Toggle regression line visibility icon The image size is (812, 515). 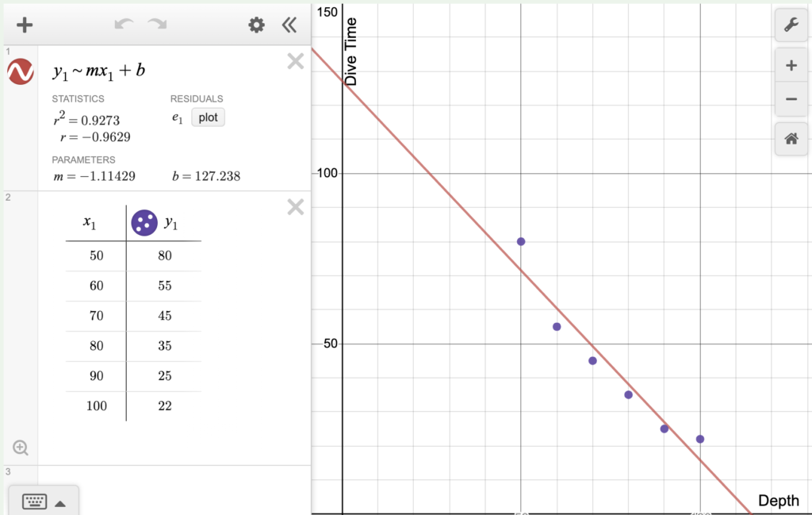point(21,71)
